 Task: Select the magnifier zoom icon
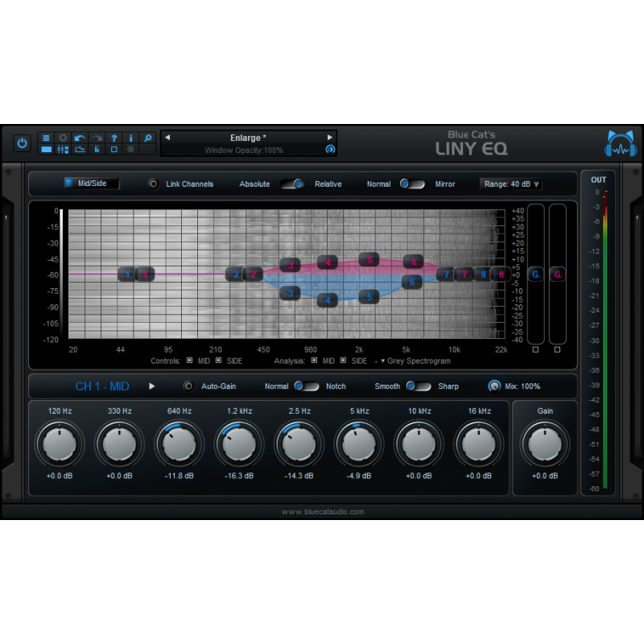148,138
